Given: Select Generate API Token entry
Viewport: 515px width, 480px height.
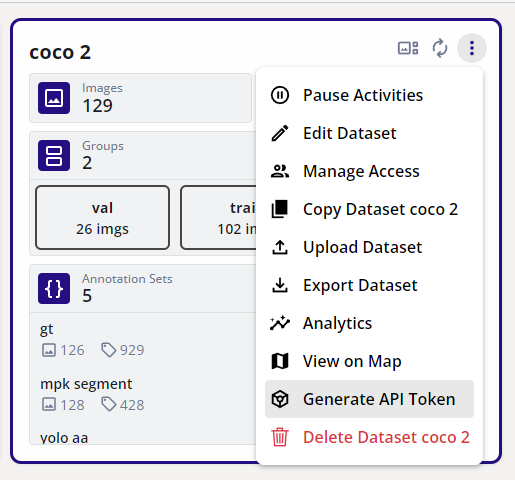Looking at the screenshot, I should click(x=369, y=399).
